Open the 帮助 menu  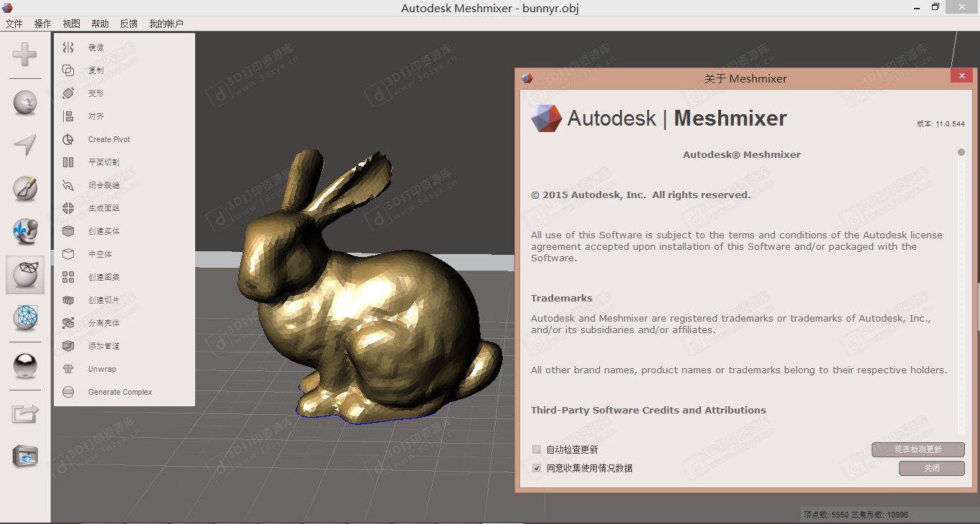coord(100,24)
